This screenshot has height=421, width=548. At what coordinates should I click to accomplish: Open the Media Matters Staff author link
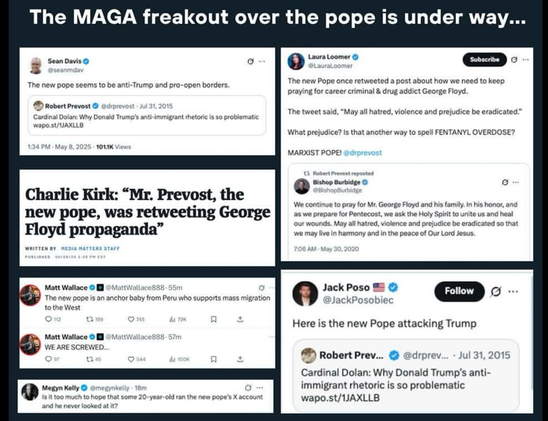pos(90,248)
